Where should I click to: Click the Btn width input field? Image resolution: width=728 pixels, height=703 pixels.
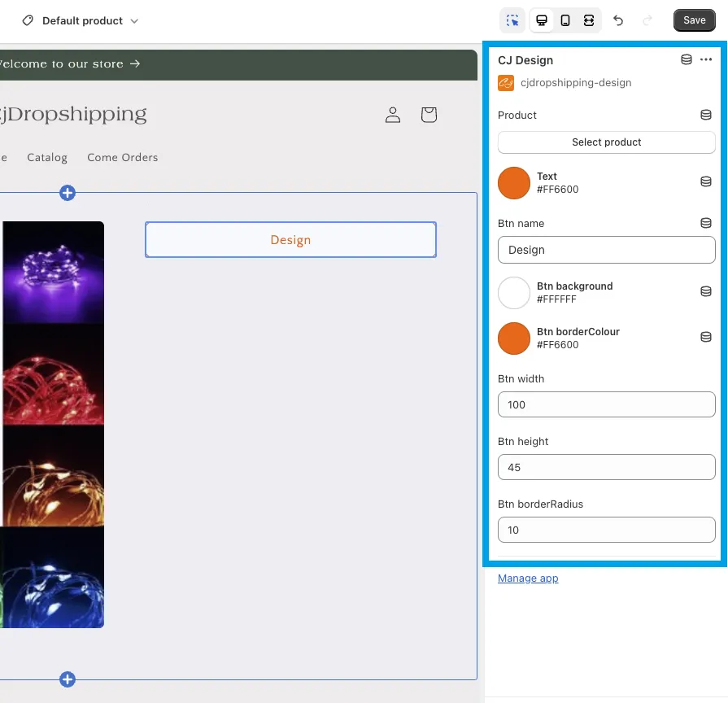coord(606,404)
